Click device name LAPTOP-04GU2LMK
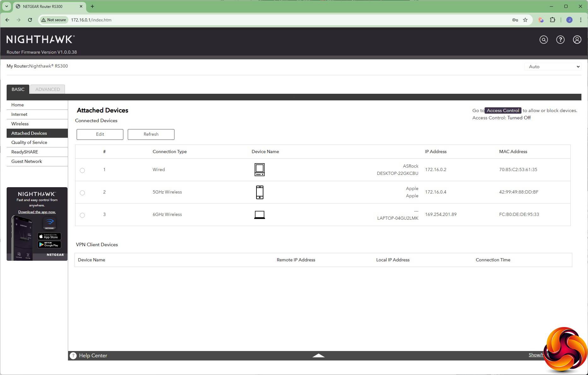 [398, 218]
